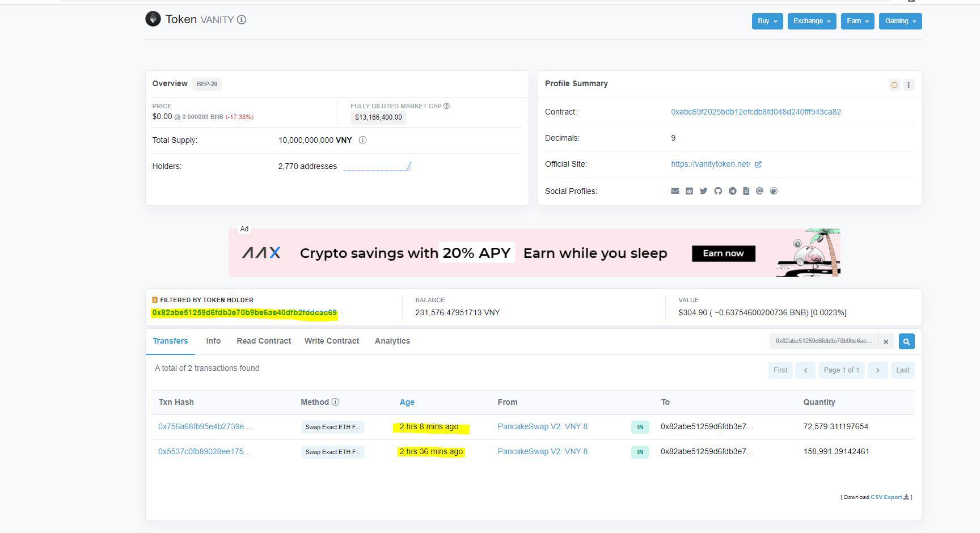980x533 pixels.
Task: Open the Reddit social profile icon
Action: click(x=689, y=191)
